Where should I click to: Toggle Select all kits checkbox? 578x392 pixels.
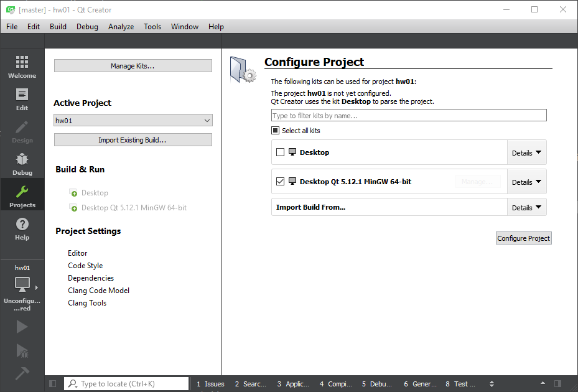click(276, 130)
